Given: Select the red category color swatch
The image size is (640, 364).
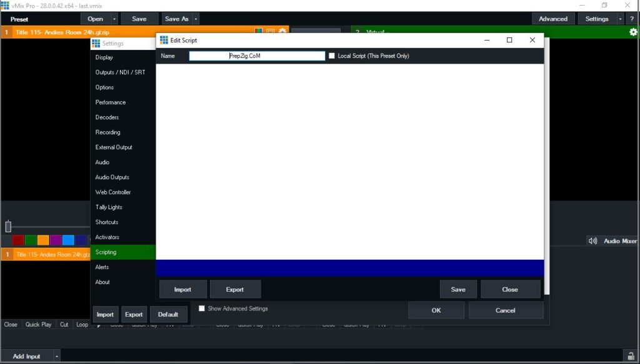Looking at the screenshot, I should pos(18,240).
